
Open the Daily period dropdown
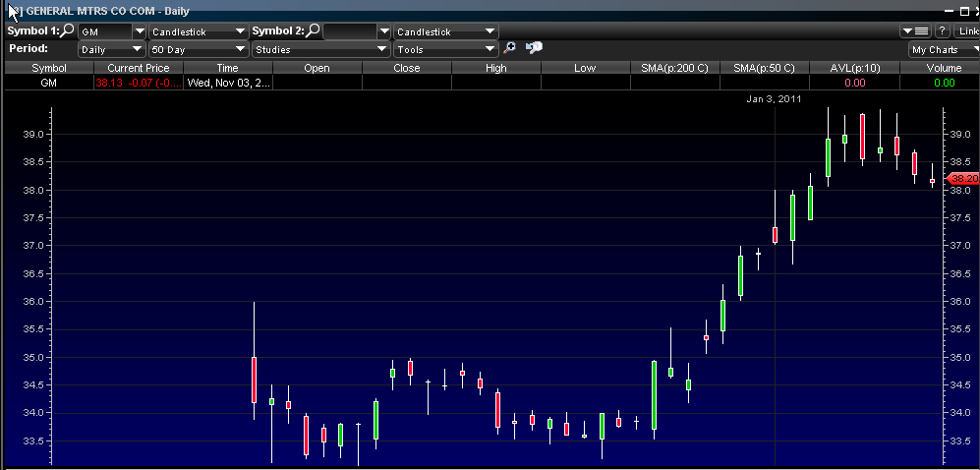pyautogui.click(x=111, y=49)
